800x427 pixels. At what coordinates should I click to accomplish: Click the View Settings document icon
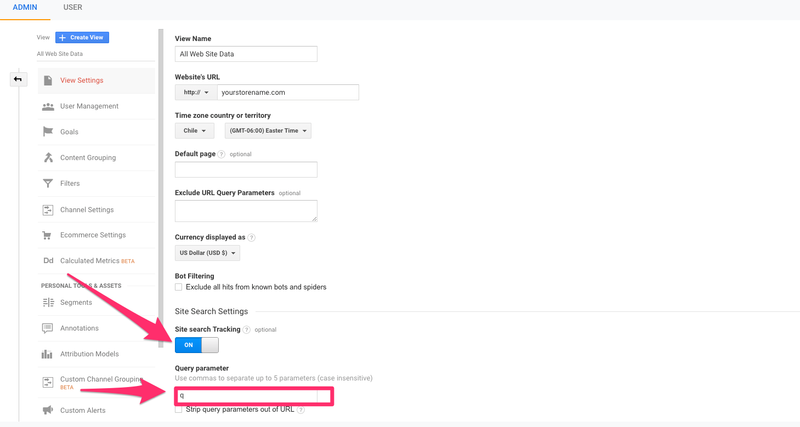coord(48,81)
